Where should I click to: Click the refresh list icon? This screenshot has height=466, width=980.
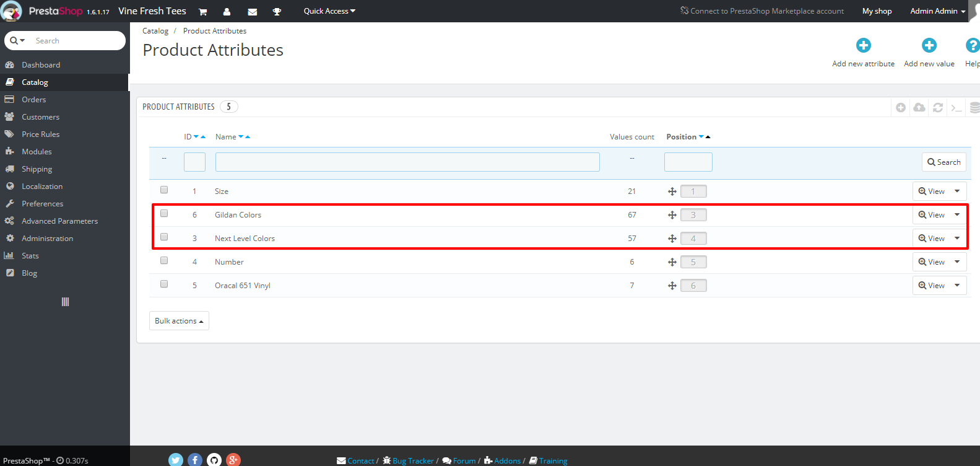click(x=938, y=107)
